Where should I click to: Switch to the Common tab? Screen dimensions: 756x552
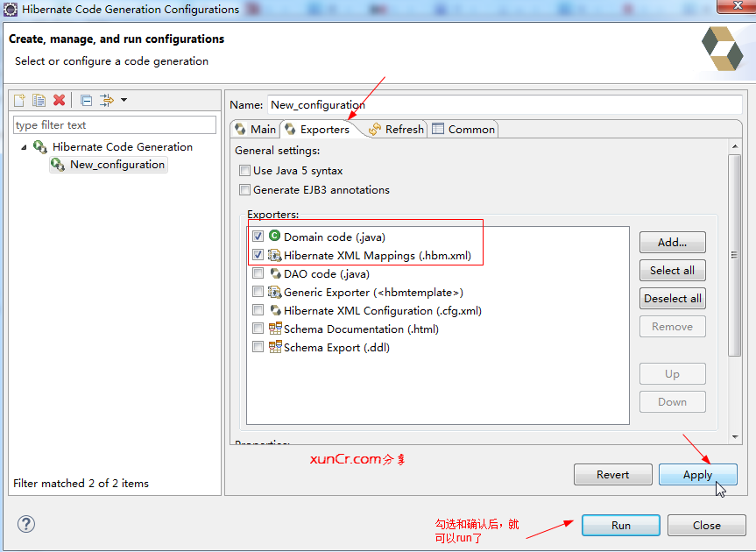463,129
